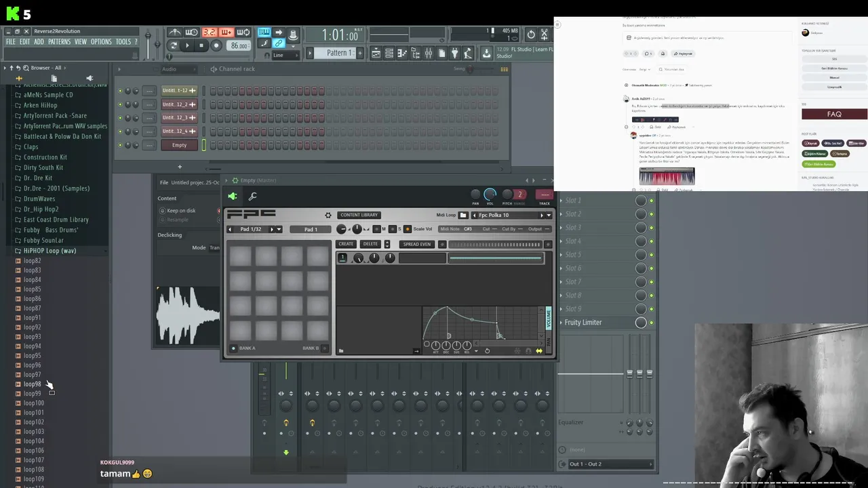The height and width of the screenshot is (488, 868).
Task: Open the plugin picker toolbar icon
Action: 454,53
